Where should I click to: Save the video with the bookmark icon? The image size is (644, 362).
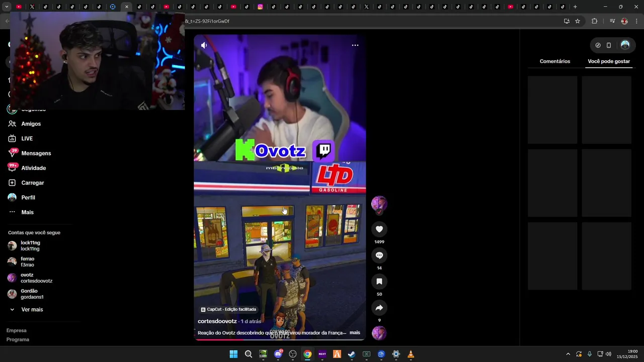click(x=379, y=282)
